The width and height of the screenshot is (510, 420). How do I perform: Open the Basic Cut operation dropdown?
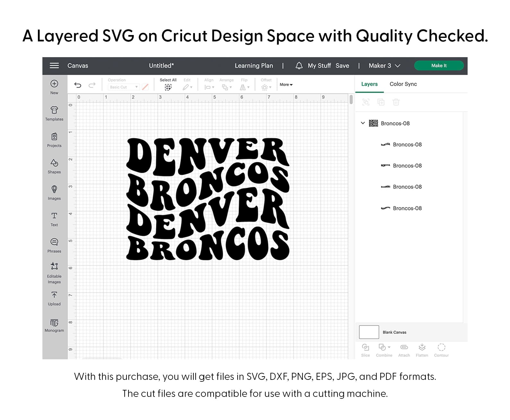tap(124, 87)
